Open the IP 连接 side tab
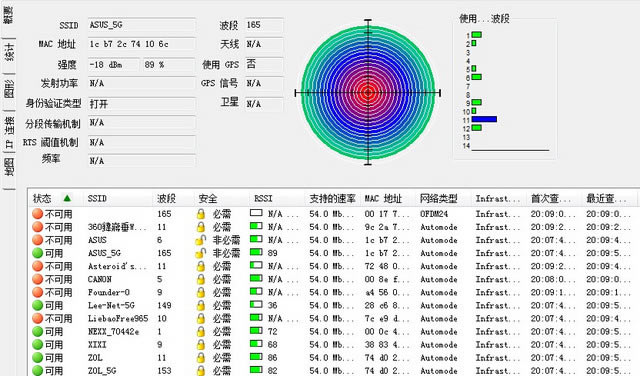The image size is (640, 376). coord(9,131)
